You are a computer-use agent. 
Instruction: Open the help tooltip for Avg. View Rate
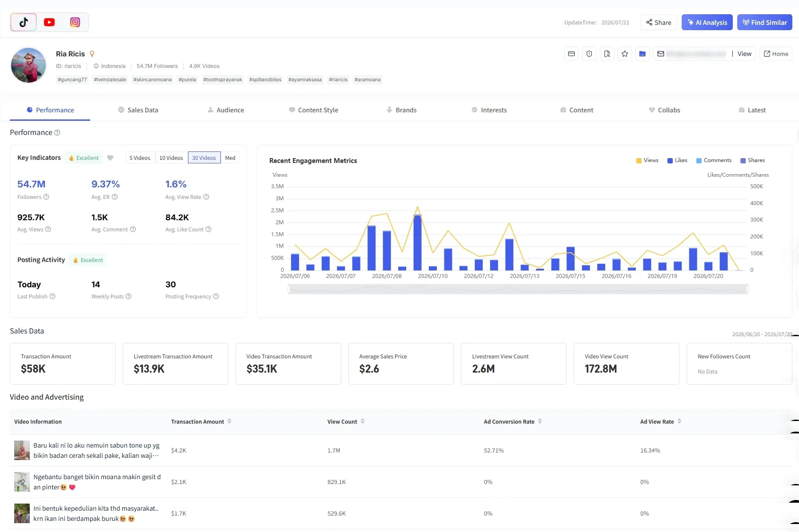point(206,197)
